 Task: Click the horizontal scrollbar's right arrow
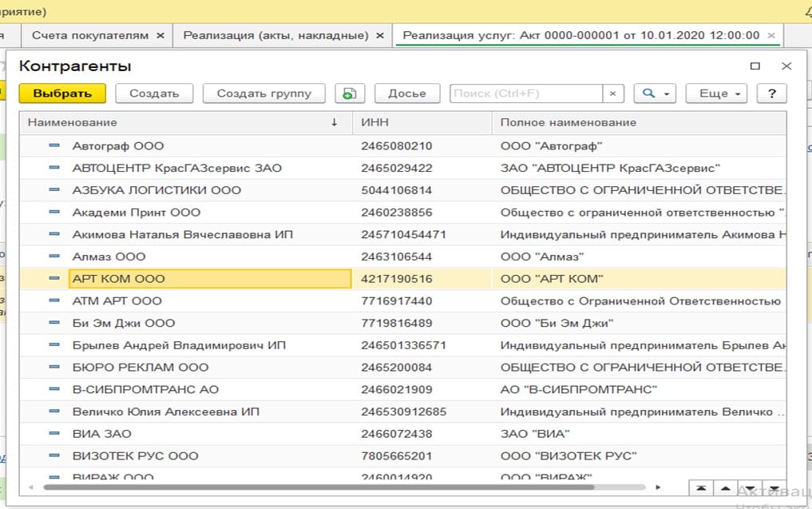658,487
